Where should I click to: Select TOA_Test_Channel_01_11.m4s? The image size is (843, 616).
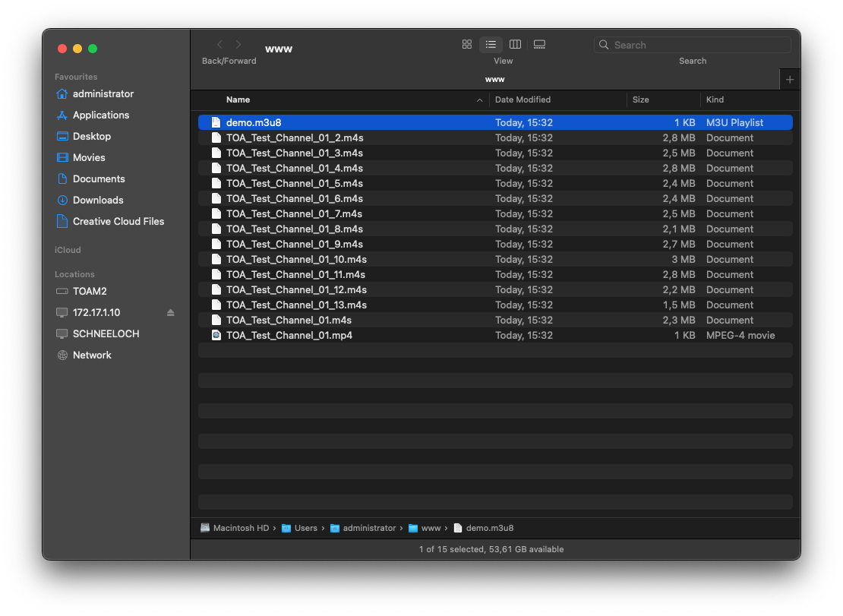495,275
